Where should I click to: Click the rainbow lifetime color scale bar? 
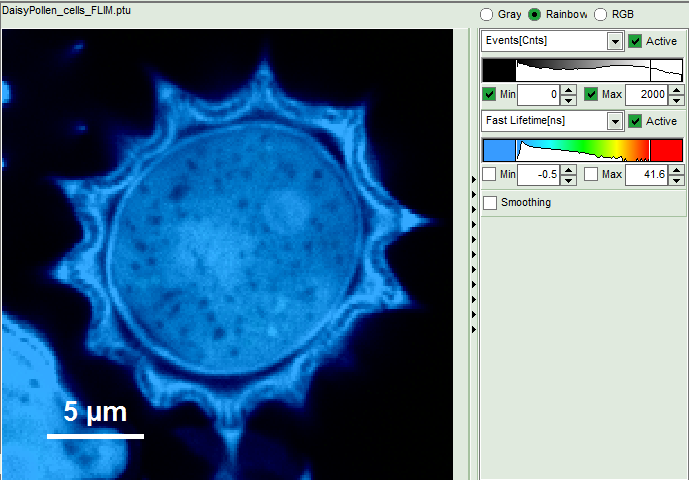point(583,150)
